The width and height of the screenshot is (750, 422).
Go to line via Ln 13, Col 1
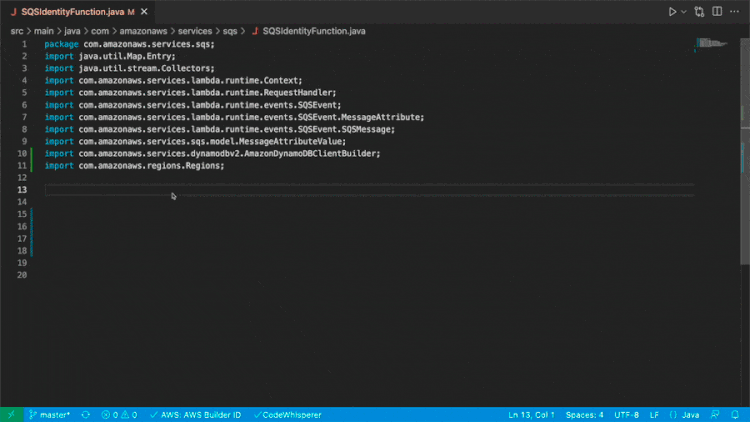(531, 415)
